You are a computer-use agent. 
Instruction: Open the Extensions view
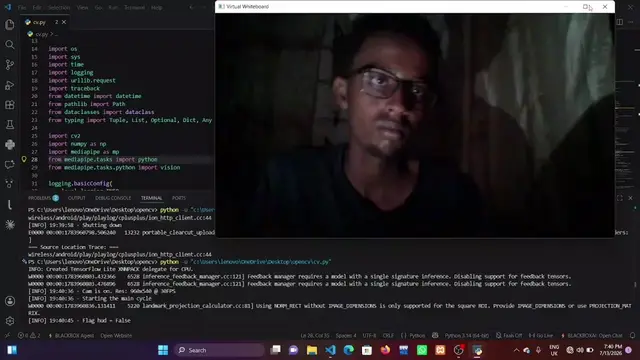click(x=9, y=105)
